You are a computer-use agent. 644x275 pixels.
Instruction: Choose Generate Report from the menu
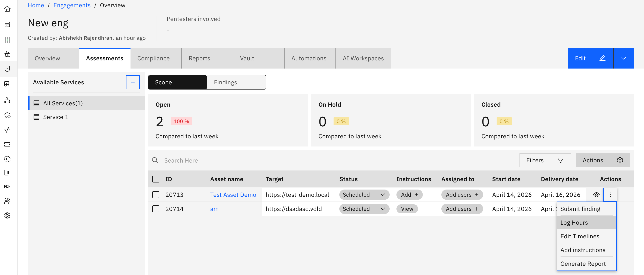click(x=586, y=264)
